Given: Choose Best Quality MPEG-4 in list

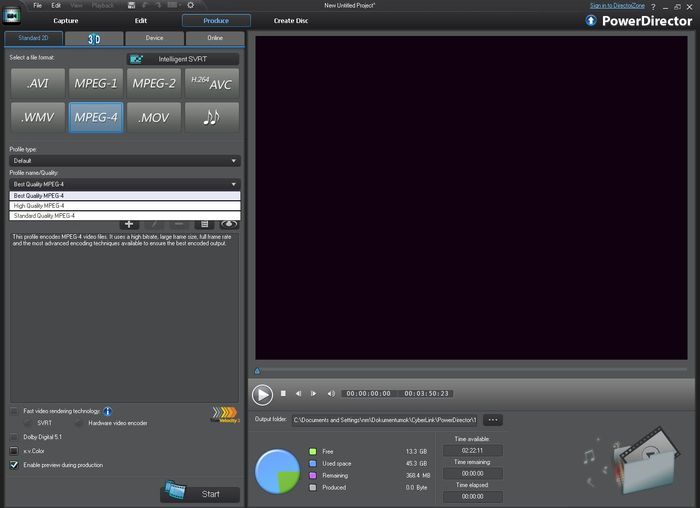Looking at the screenshot, I should [125, 196].
